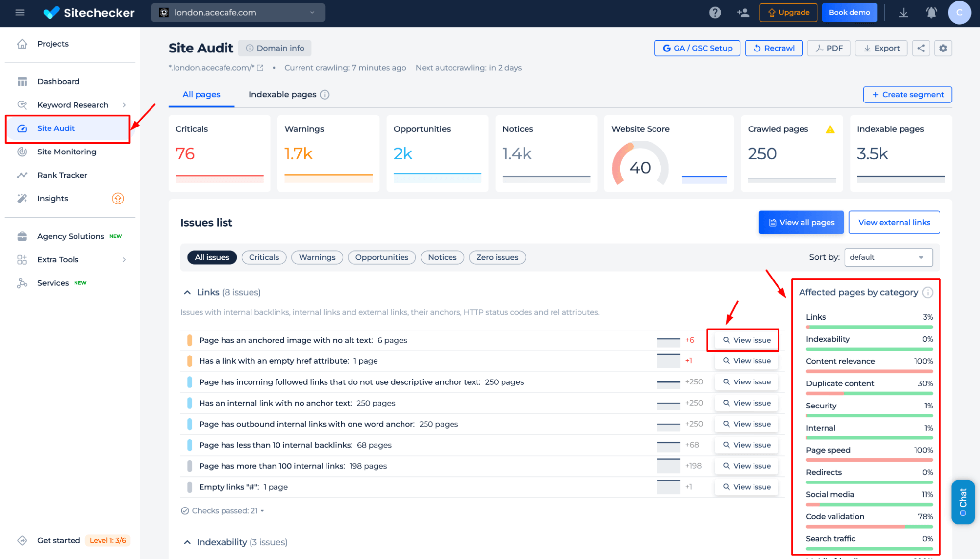This screenshot has height=559, width=980.
Task: Open the Sort by default dropdown
Action: (887, 256)
